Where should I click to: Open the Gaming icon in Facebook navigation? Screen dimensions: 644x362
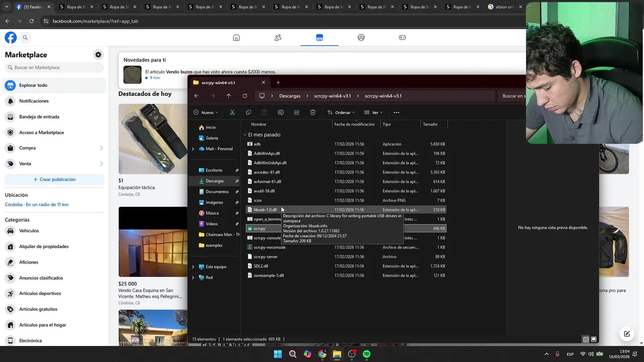pyautogui.click(x=403, y=38)
